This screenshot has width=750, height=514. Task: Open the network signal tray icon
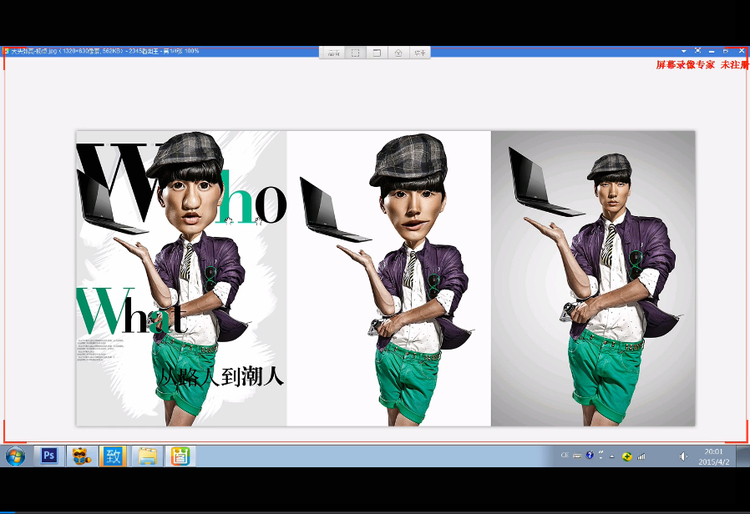641,456
